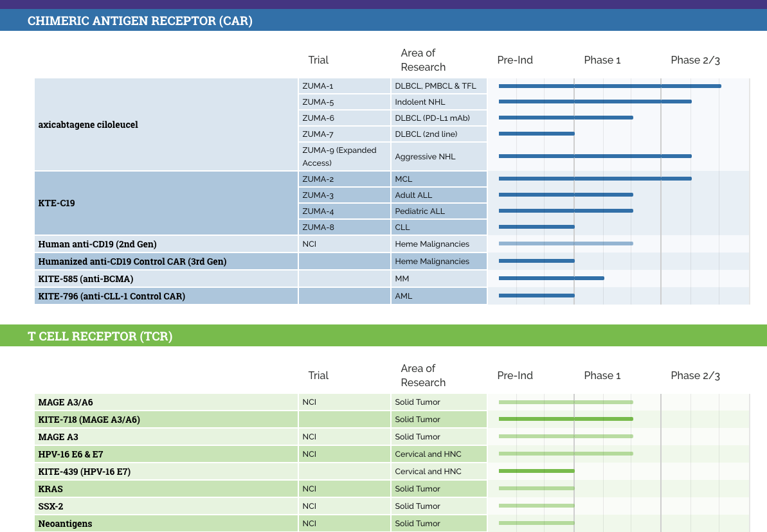This screenshot has height=532, width=767.
Task: Select the KTE-C19 product cell
Action: point(167,203)
